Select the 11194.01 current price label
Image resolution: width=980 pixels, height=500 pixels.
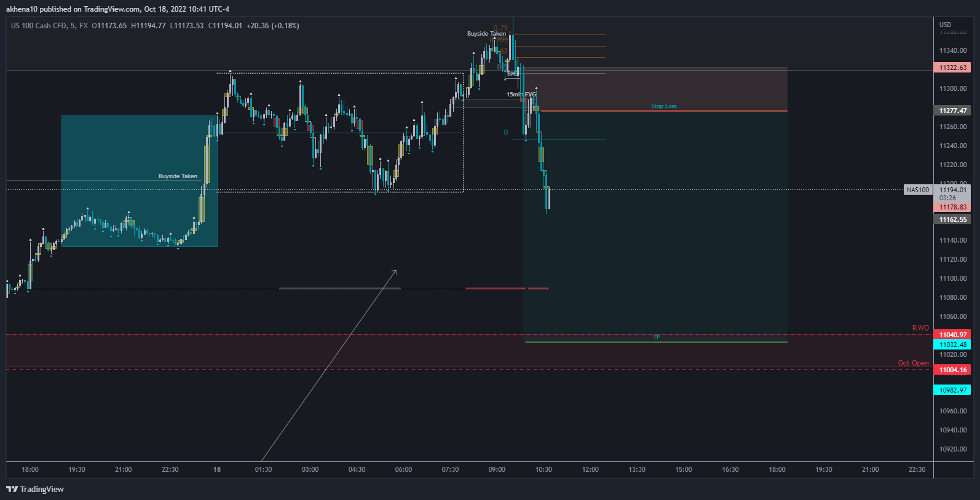coord(952,190)
